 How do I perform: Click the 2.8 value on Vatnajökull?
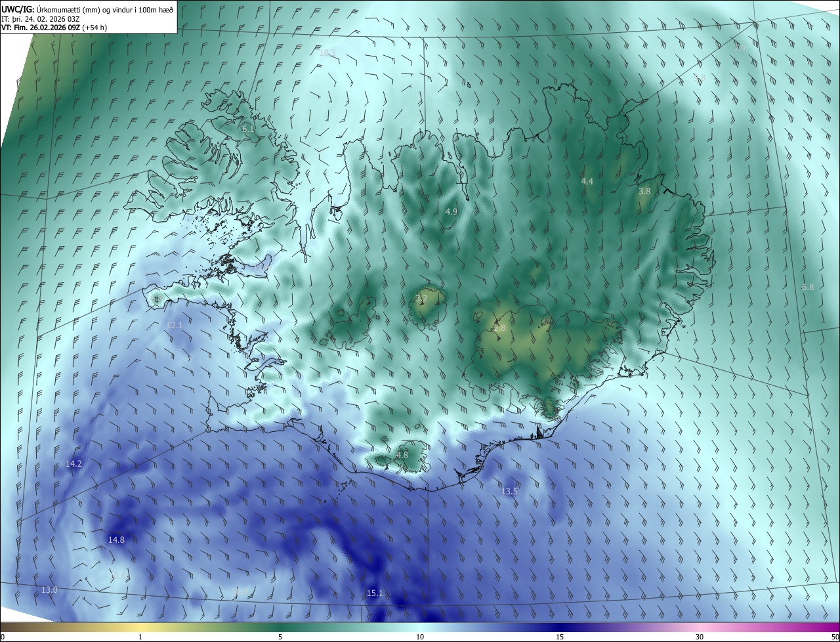click(x=500, y=328)
